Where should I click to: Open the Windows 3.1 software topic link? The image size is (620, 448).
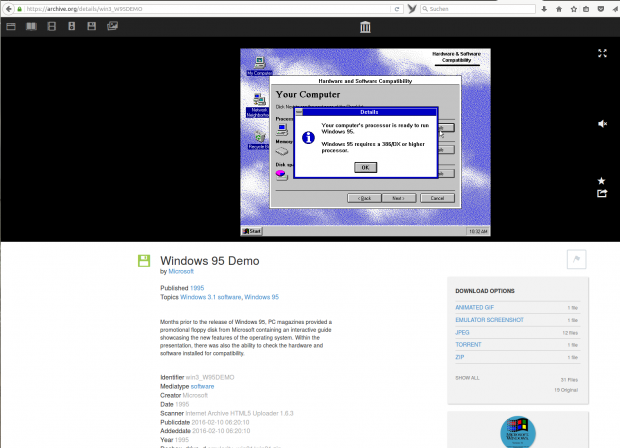click(x=210, y=297)
